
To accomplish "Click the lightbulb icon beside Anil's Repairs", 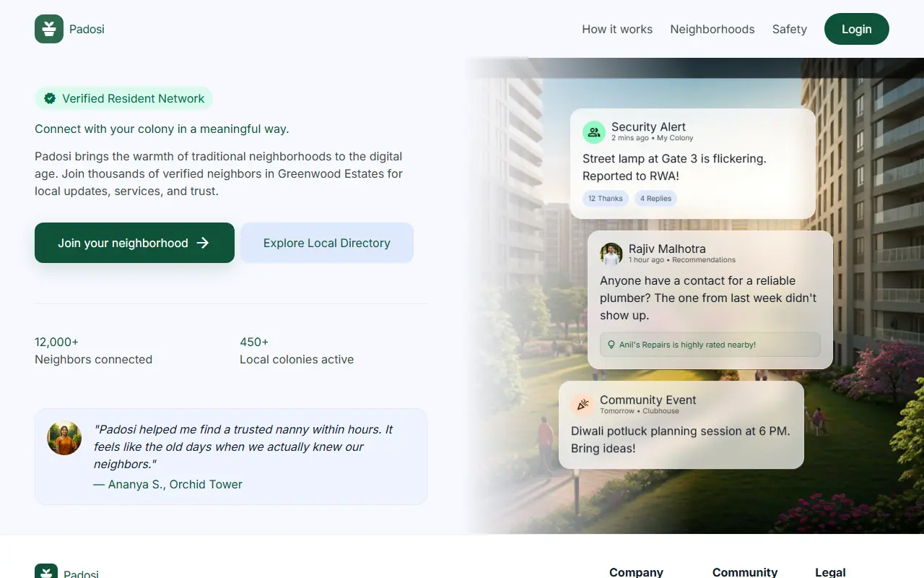I will tap(611, 345).
